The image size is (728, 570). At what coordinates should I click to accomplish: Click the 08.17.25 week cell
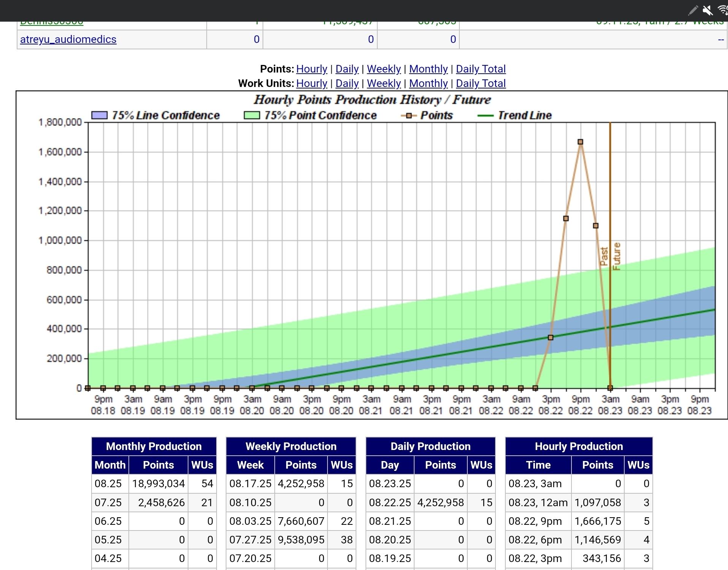tap(250, 483)
